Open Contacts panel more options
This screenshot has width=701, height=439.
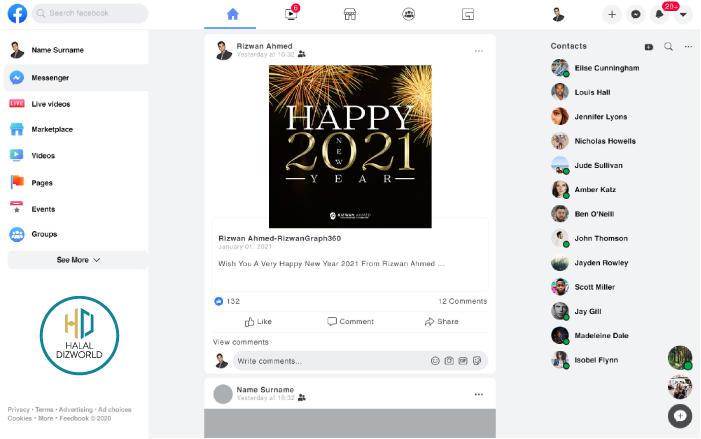point(688,46)
